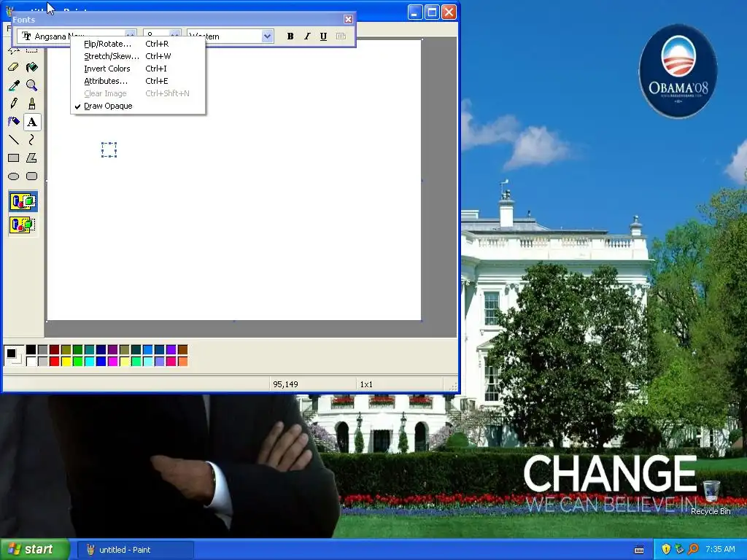Pick the cyan color swatch
Image resolution: width=747 pixels, height=560 pixels.
(x=89, y=362)
